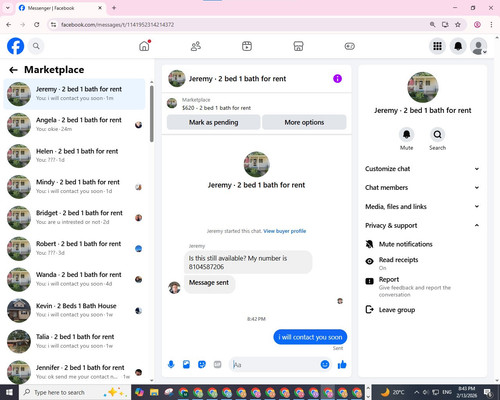Choose a GIF icon
This screenshot has width=500, height=400.
point(217,364)
